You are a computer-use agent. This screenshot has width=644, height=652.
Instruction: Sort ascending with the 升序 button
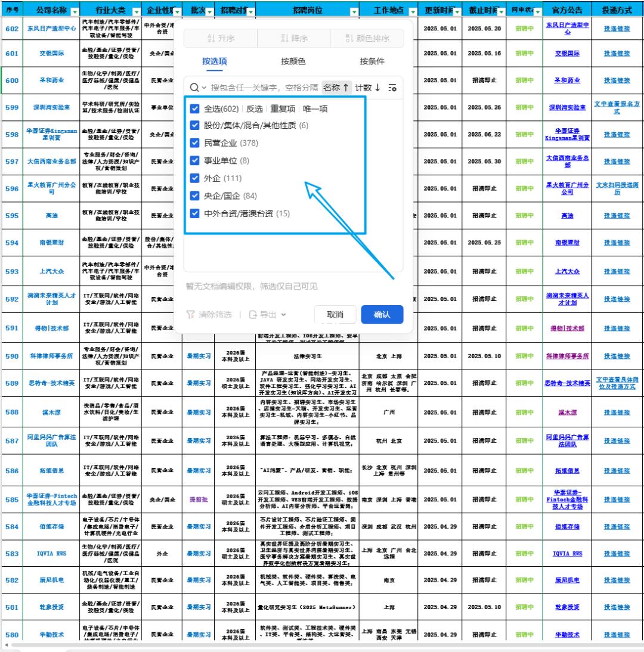tap(221, 38)
